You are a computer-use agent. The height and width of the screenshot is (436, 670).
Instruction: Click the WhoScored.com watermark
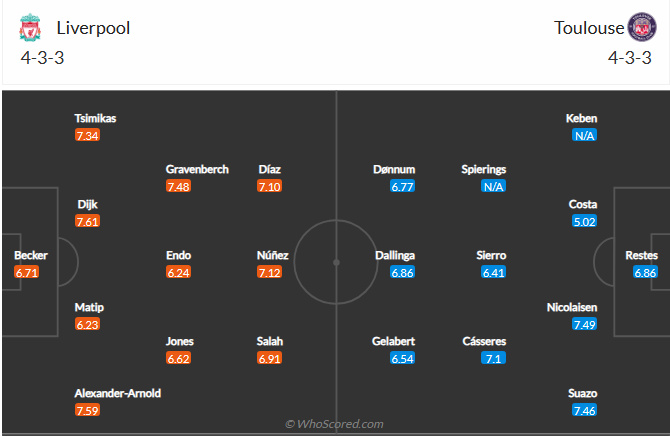[334, 424]
